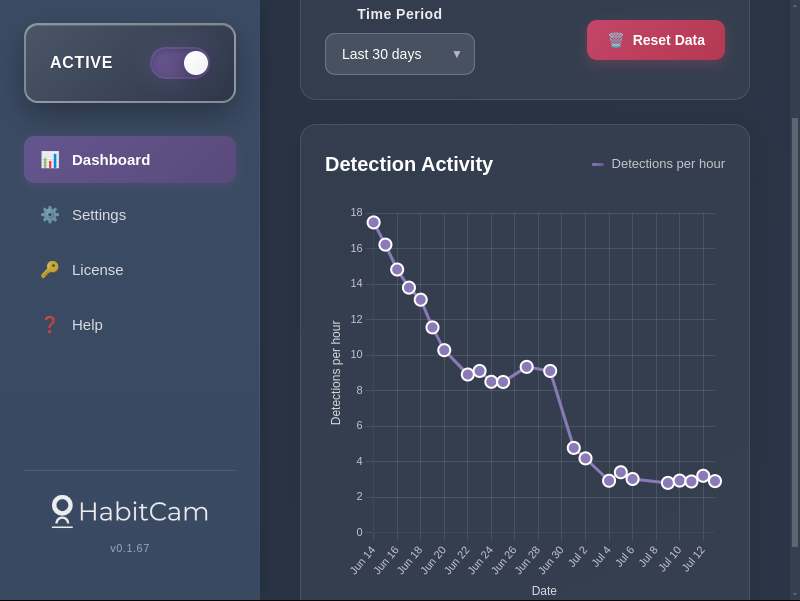800x601 pixels.
Task: Select Dashboard in the sidebar
Action: (111, 160)
